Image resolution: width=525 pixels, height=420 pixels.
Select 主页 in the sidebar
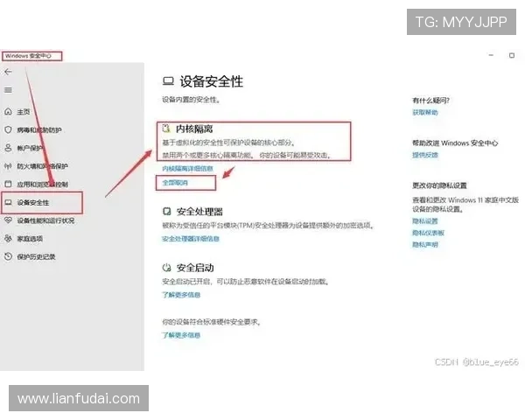click(24, 112)
